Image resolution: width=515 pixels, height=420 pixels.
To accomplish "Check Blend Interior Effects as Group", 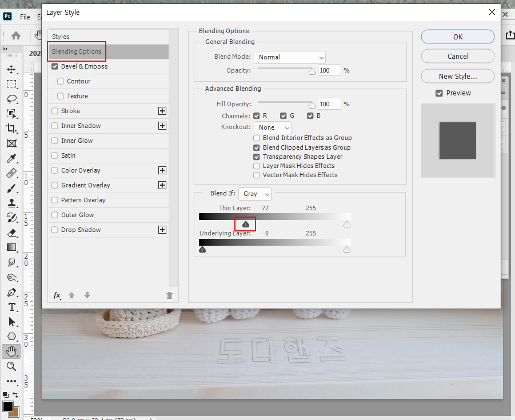I will [x=257, y=138].
